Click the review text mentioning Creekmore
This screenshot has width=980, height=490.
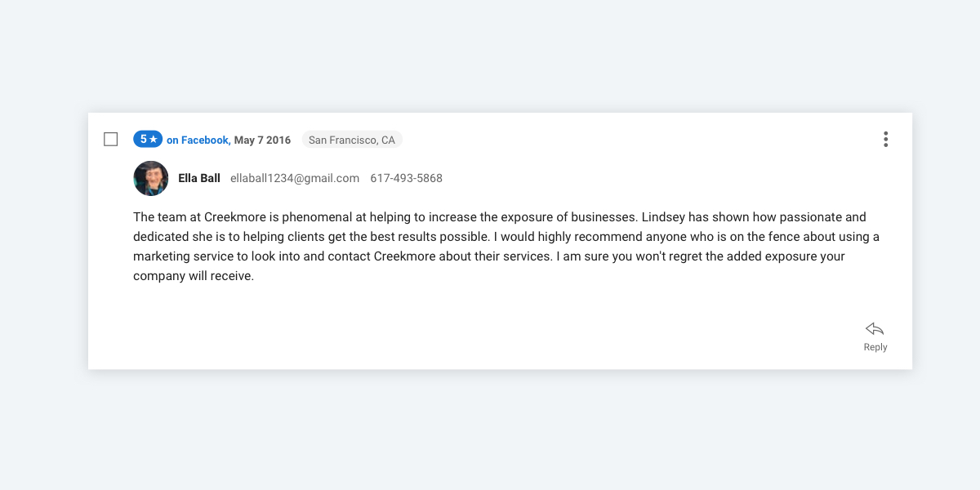506,247
